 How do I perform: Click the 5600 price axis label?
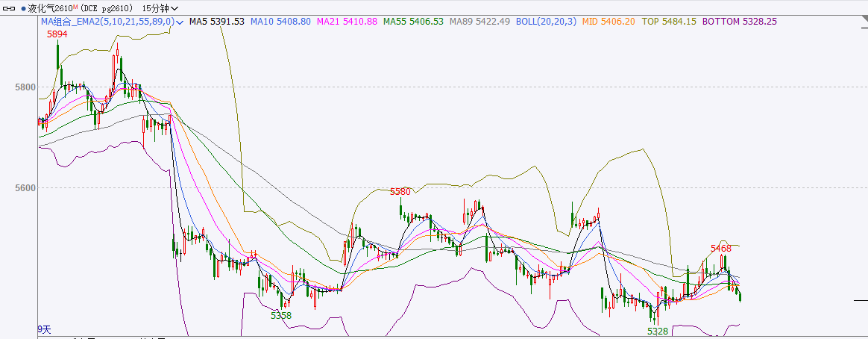pyautogui.click(x=26, y=187)
